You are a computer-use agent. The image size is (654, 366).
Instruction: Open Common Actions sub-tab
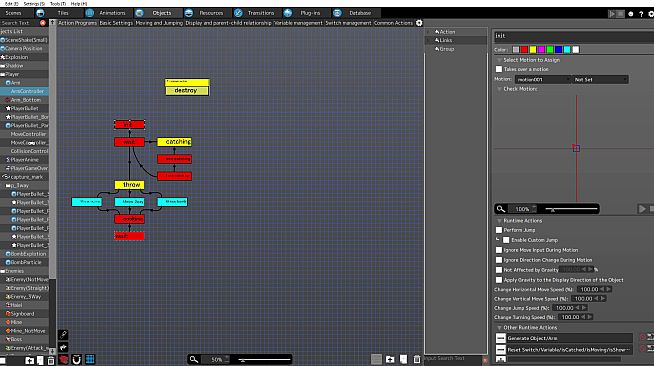[393, 23]
